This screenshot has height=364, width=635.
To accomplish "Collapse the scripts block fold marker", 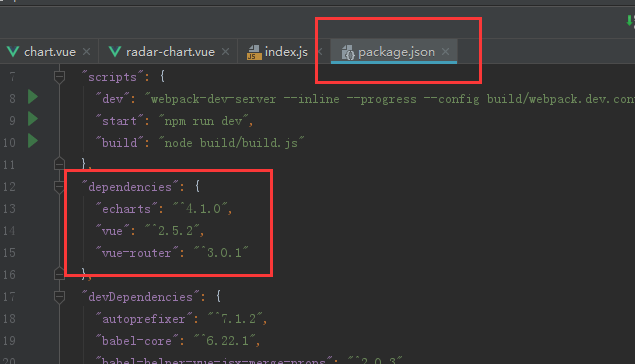I will (59, 76).
